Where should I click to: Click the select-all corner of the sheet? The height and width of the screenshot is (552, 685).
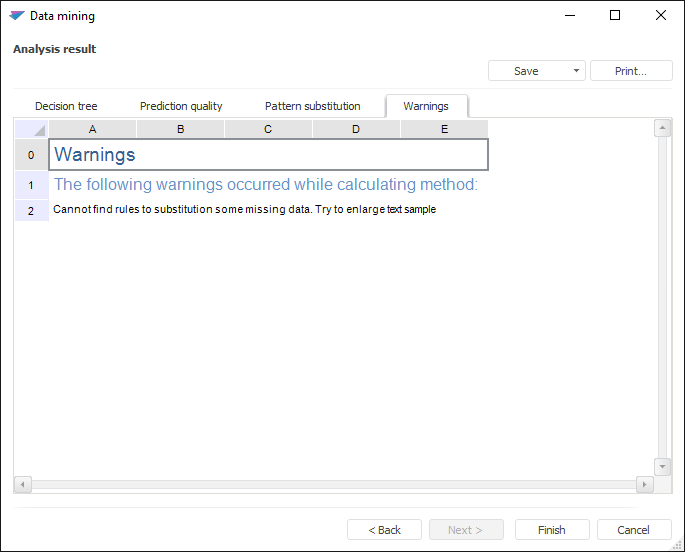31,129
